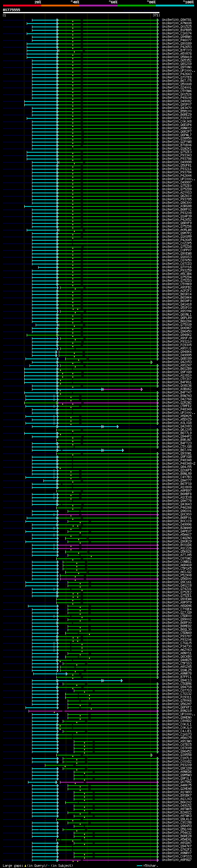The image size is (197, 868).
Task: Click the green ~80% identity legend segment
Action: (x=137, y=6)
